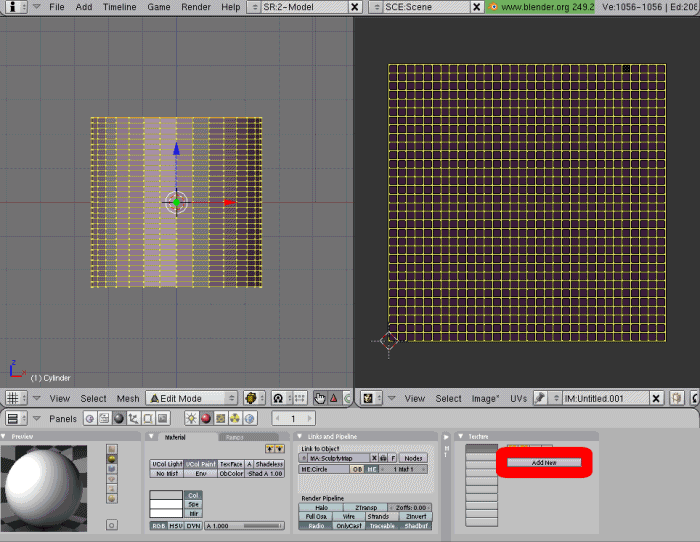
Task: Open the SR:2-Model screen selector dropdown
Action: (254, 7)
